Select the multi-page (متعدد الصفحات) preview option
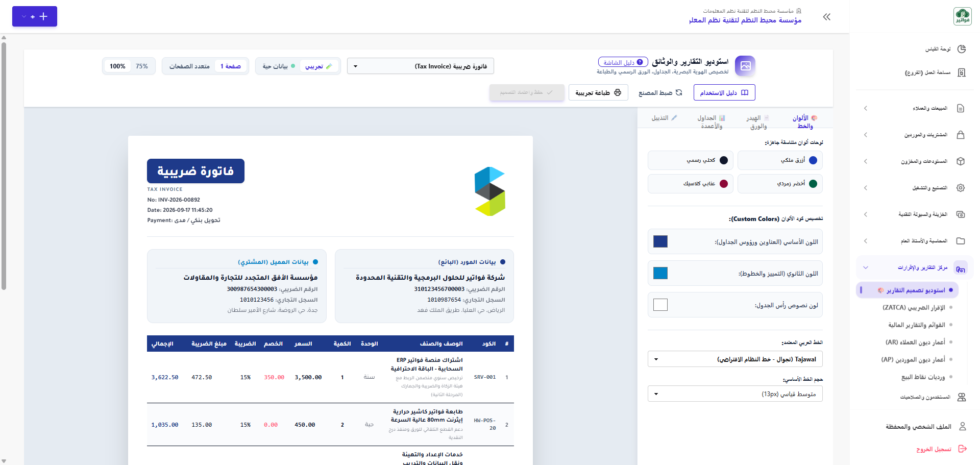Image resolution: width=980 pixels, height=465 pixels. [189, 66]
